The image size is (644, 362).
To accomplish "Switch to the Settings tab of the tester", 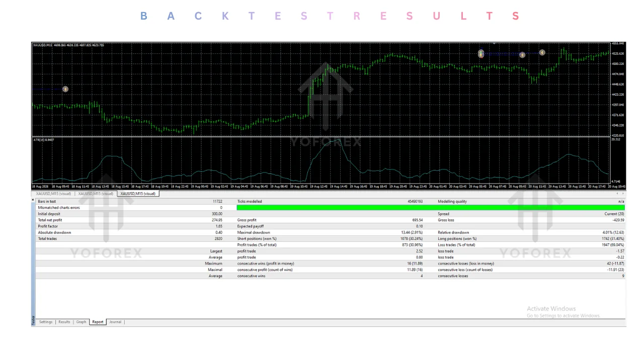I will click(46, 322).
